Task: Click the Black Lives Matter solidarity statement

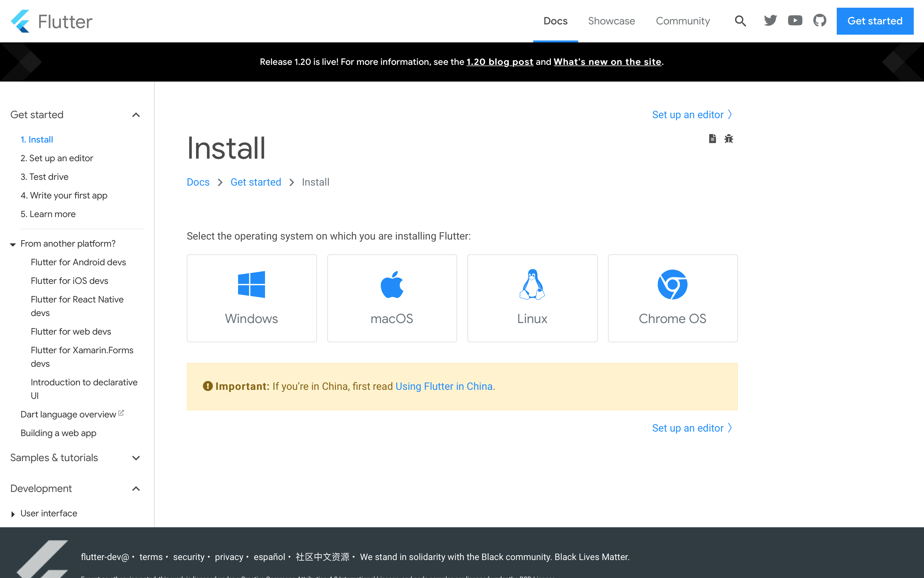Action: tap(494, 557)
